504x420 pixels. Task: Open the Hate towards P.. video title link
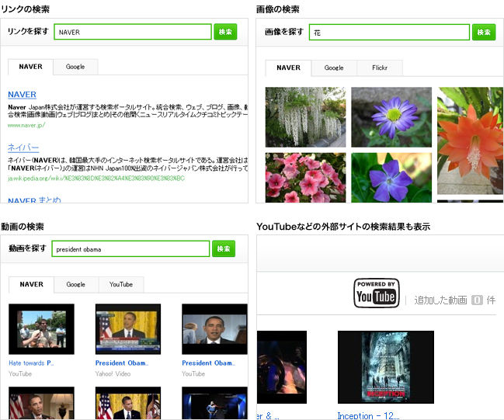click(31, 363)
